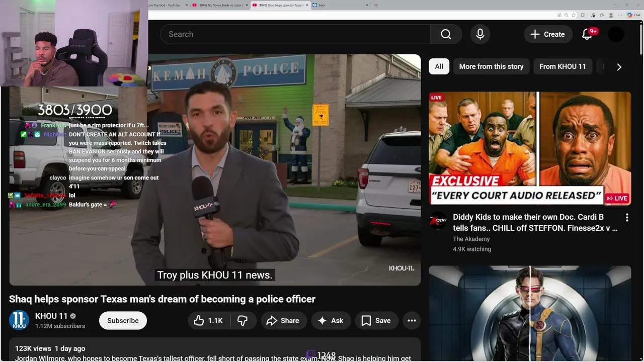This screenshot has width=644, height=362.
Task: Activate voice search microphone icon
Action: tap(480, 34)
